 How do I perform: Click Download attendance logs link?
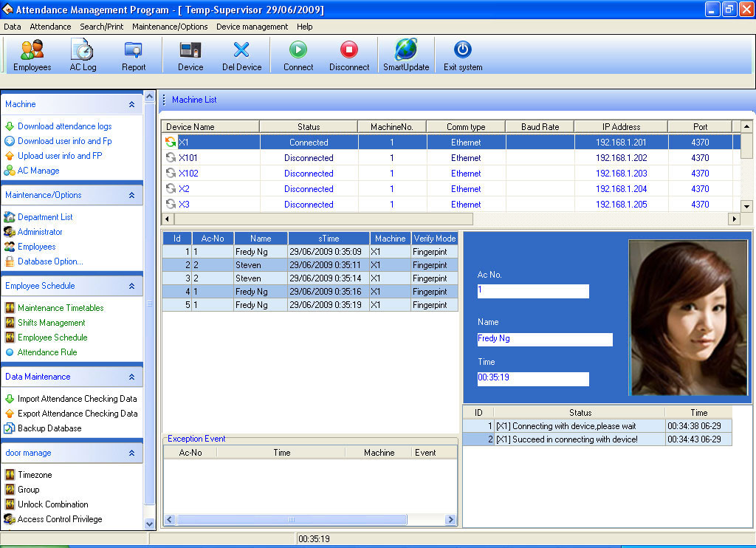pyautogui.click(x=65, y=126)
